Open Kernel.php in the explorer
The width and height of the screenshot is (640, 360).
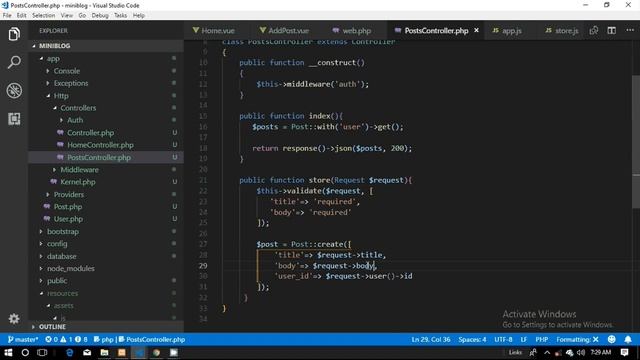pyautogui.click(x=78, y=182)
